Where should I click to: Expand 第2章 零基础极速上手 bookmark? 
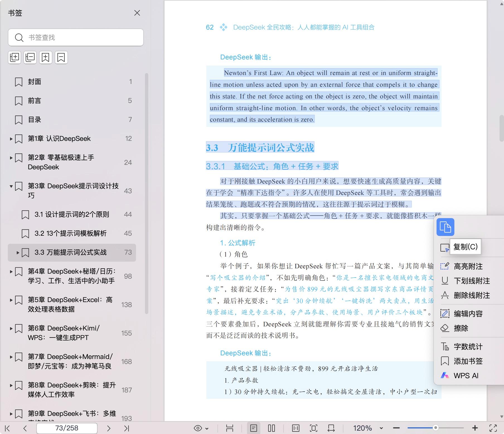(11, 158)
